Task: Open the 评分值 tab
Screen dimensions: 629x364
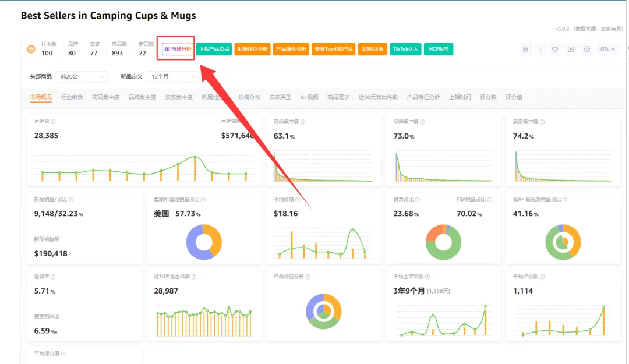Action: (514, 97)
